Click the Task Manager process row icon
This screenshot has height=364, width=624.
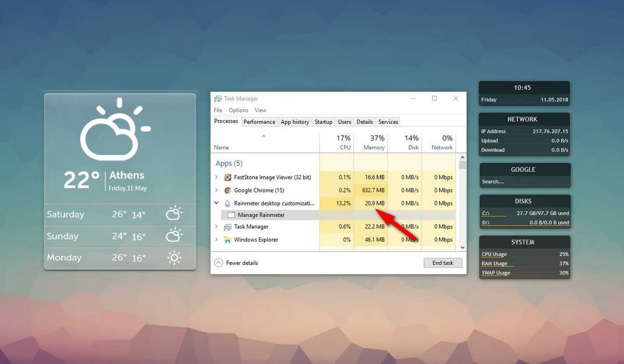(x=227, y=227)
